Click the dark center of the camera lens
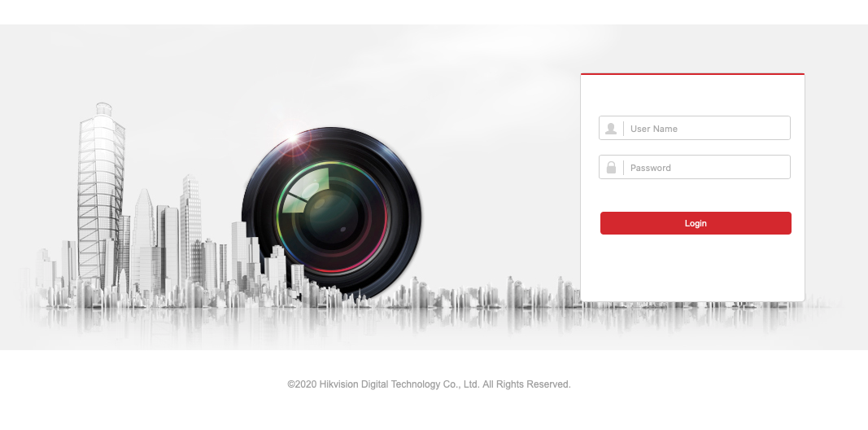868x430 pixels. click(x=331, y=217)
